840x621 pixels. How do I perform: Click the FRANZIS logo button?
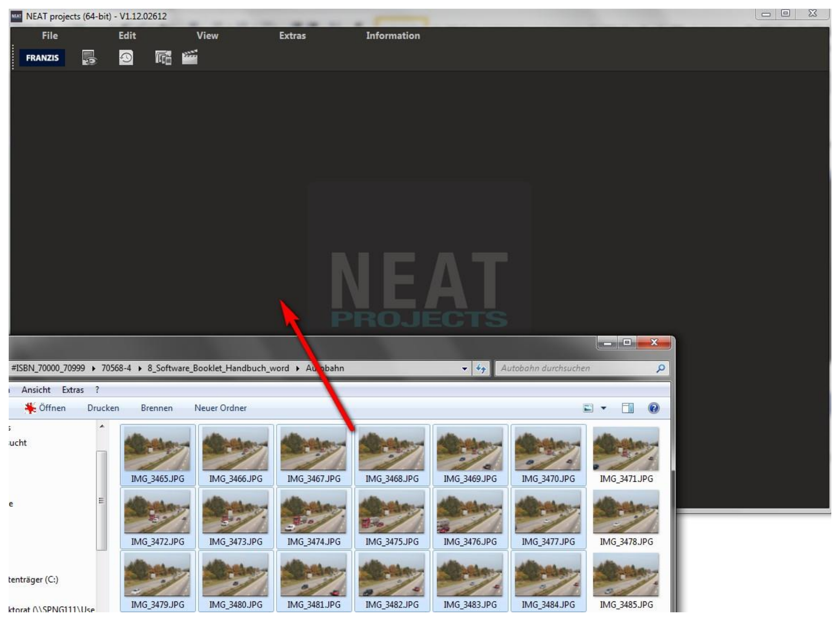pos(42,58)
